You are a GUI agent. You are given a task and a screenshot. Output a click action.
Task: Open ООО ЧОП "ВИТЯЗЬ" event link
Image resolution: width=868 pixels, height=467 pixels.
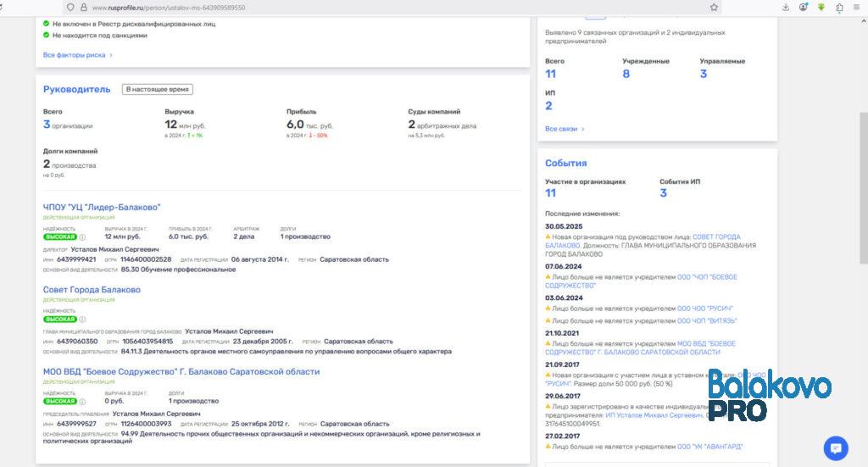[707, 321]
